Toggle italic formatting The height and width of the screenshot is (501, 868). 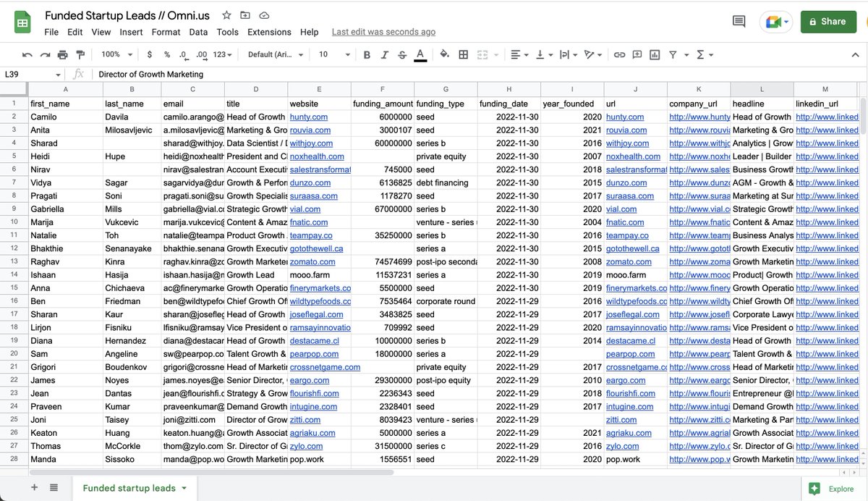point(384,54)
